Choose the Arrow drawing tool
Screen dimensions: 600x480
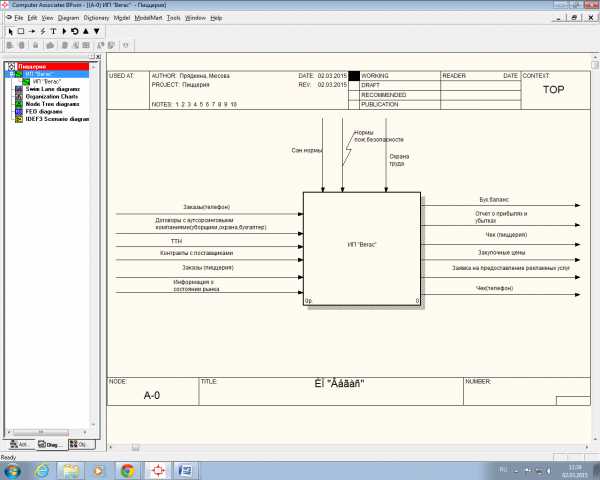pyautogui.click(x=32, y=31)
